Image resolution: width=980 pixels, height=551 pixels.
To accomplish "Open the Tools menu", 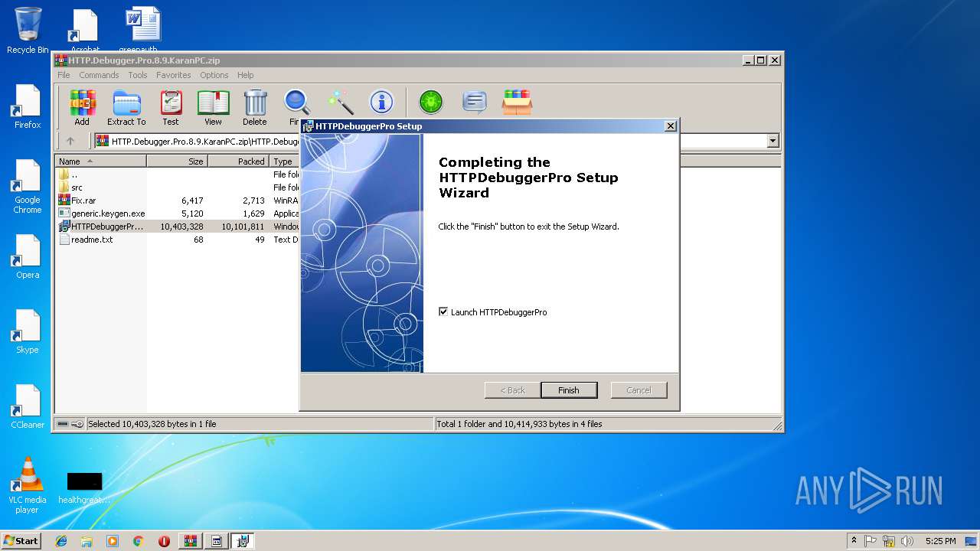I will [138, 75].
